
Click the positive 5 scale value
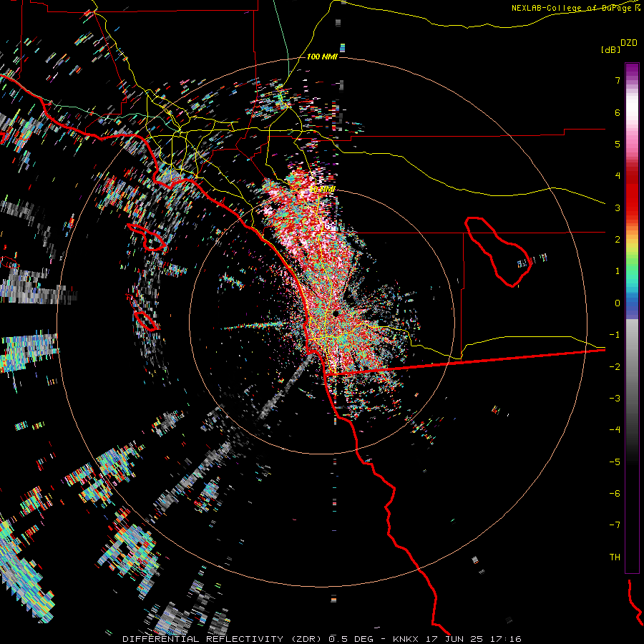[618, 144]
